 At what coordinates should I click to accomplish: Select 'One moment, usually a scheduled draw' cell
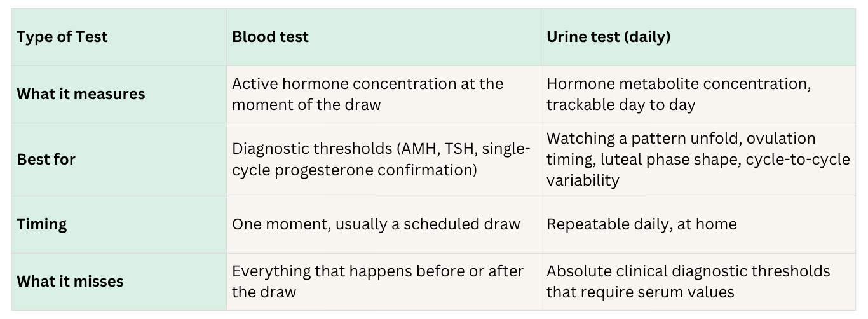(384, 224)
